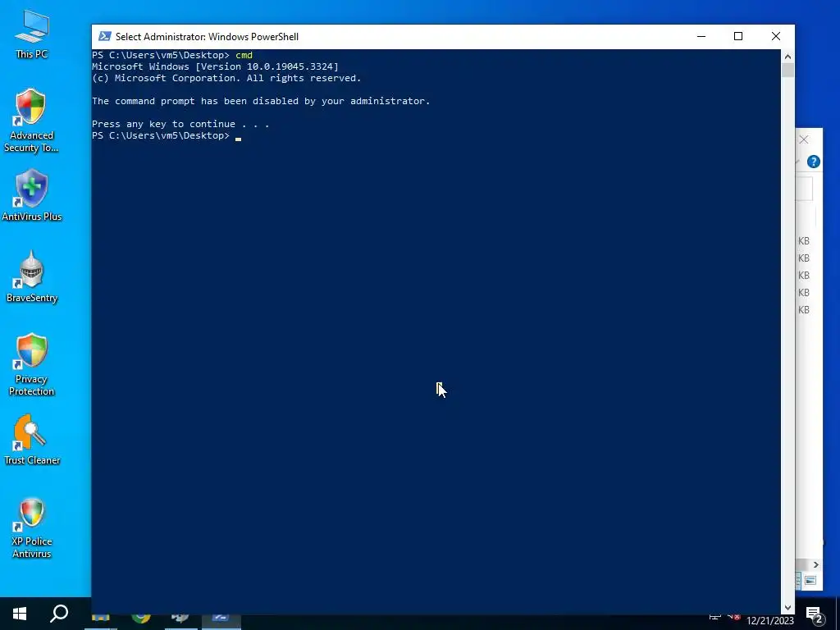Viewport: 840px width, 630px height.
Task: Minimize the PowerShell window
Action: point(701,36)
